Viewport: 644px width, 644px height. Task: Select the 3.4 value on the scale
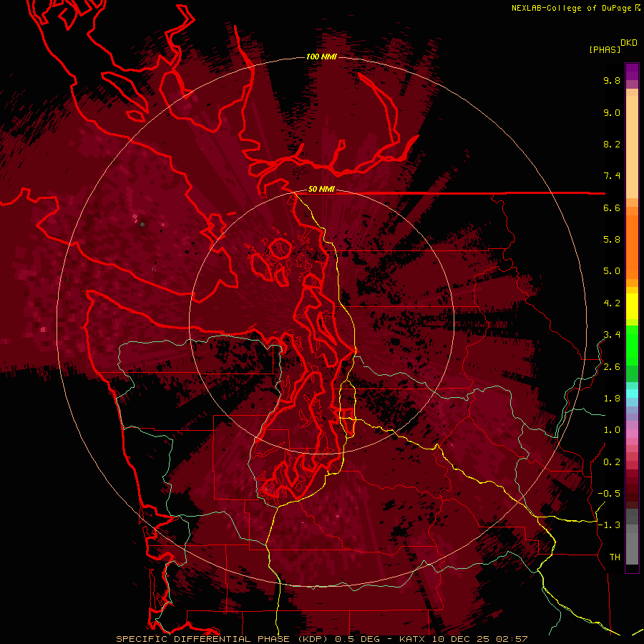pyautogui.click(x=612, y=335)
